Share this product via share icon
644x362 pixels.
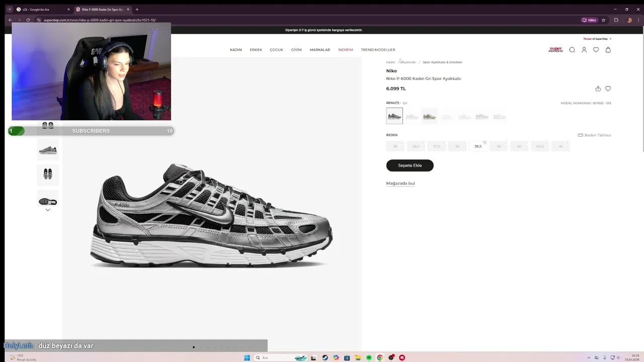pos(598,88)
